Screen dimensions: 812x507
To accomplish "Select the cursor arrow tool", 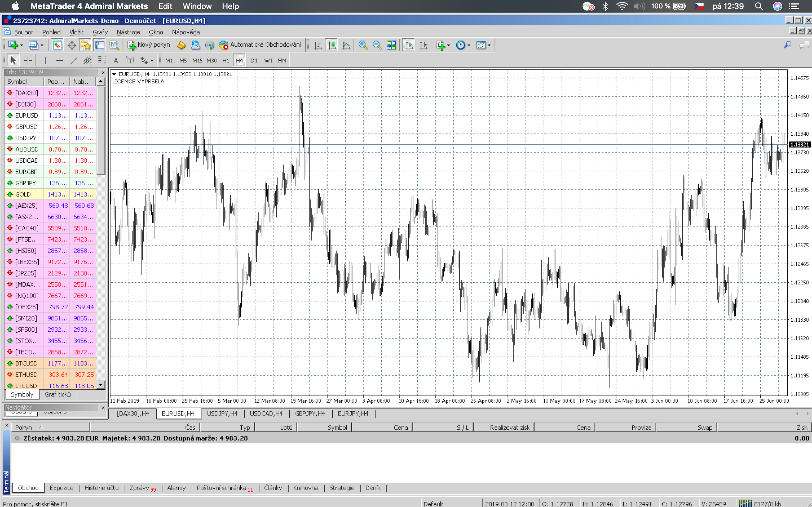I will pos(13,60).
